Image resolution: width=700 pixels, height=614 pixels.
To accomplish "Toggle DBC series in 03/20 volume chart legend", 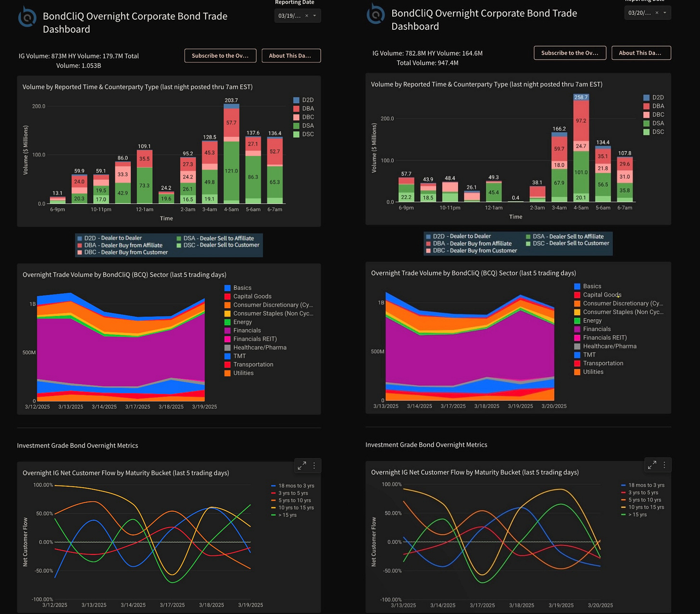I will (x=653, y=115).
